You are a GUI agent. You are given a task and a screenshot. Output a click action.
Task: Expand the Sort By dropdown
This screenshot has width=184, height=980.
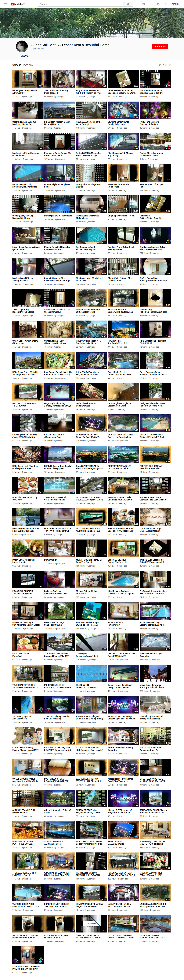click(x=165, y=65)
